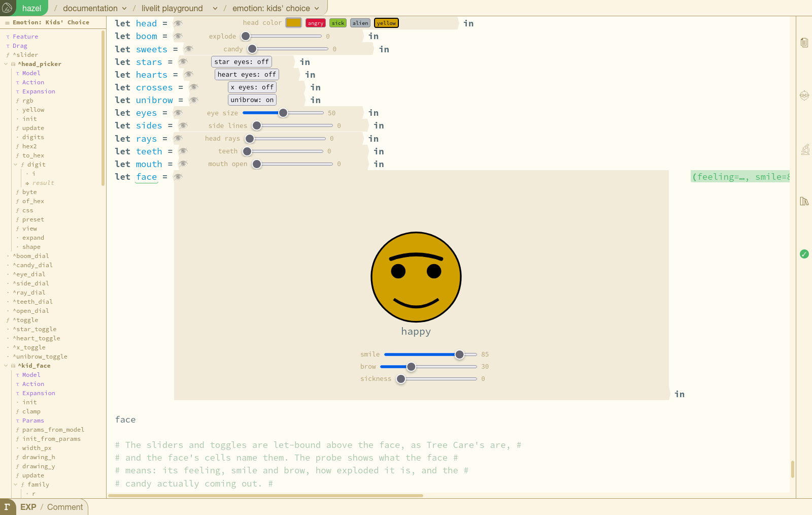Toggle the eye icon next to let head
Image resolution: width=812 pixels, height=515 pixels.
click(x=178, y=23)
